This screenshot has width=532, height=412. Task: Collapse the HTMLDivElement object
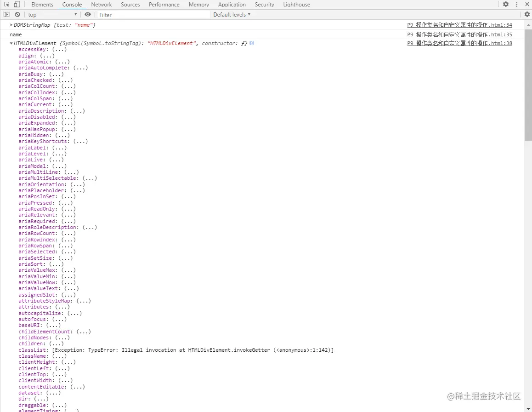tap(11, 44)
